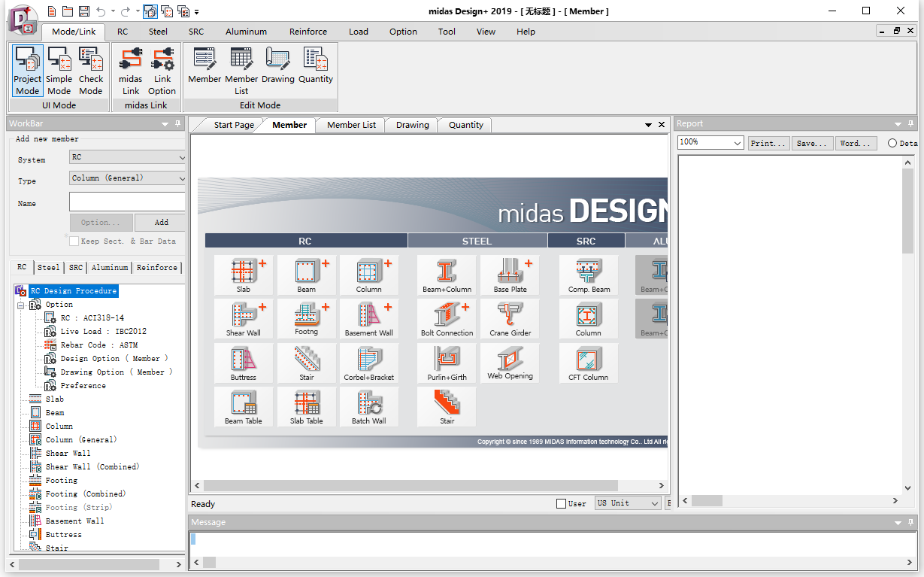Create an RC Slab member
Screen dimensions: 924x577
coord(243,275)
